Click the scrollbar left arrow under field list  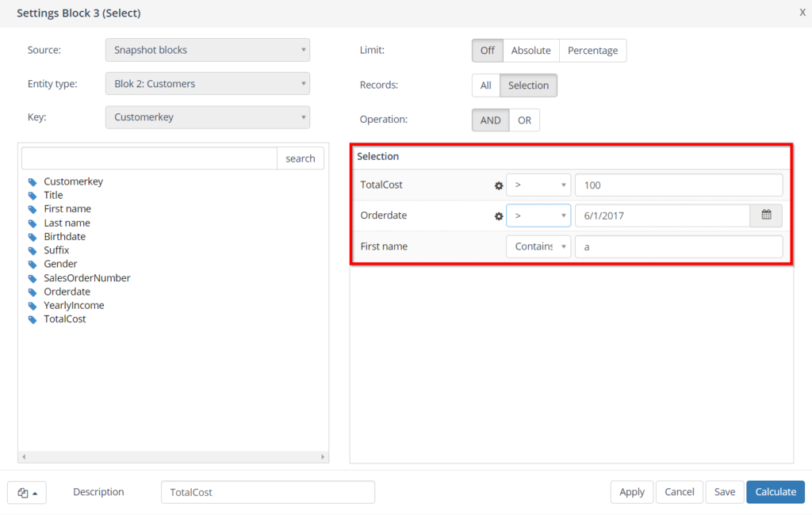point(24,457)
